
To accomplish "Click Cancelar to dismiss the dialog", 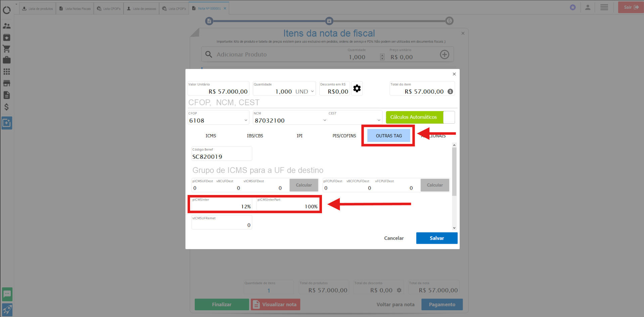I will point(394,238).
